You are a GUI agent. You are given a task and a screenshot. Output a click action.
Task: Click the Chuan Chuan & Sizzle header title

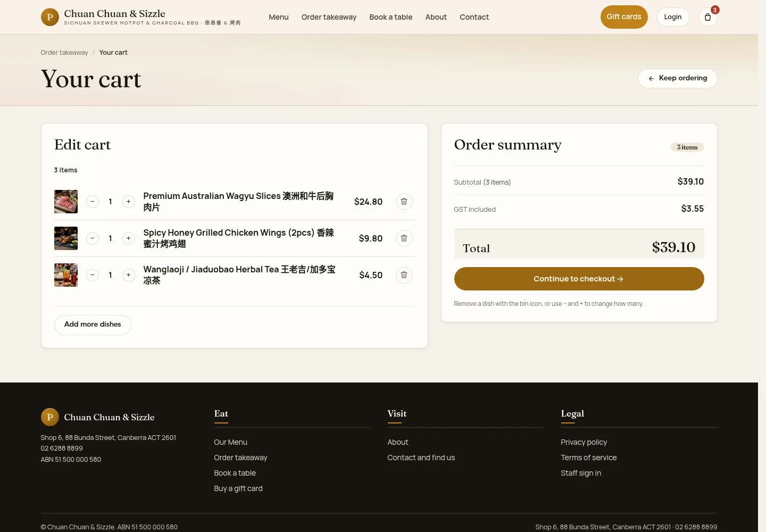coord(115,14)
